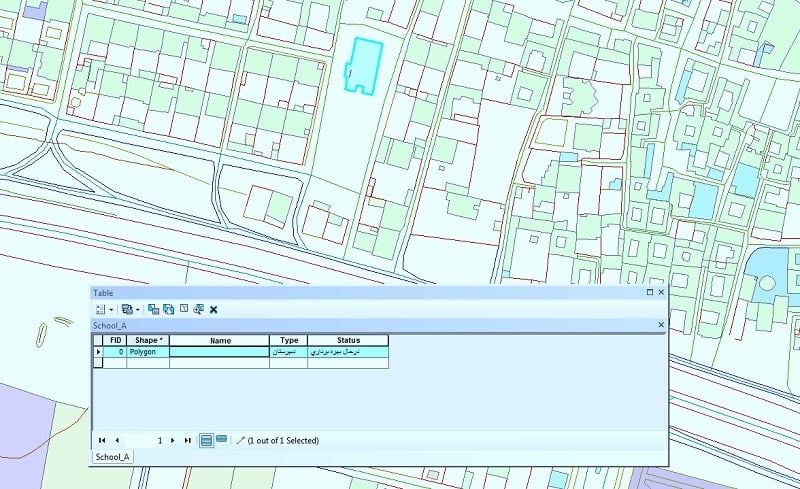Click the Type column header
The width and height of the screenshot is (800, 489).
289,341
